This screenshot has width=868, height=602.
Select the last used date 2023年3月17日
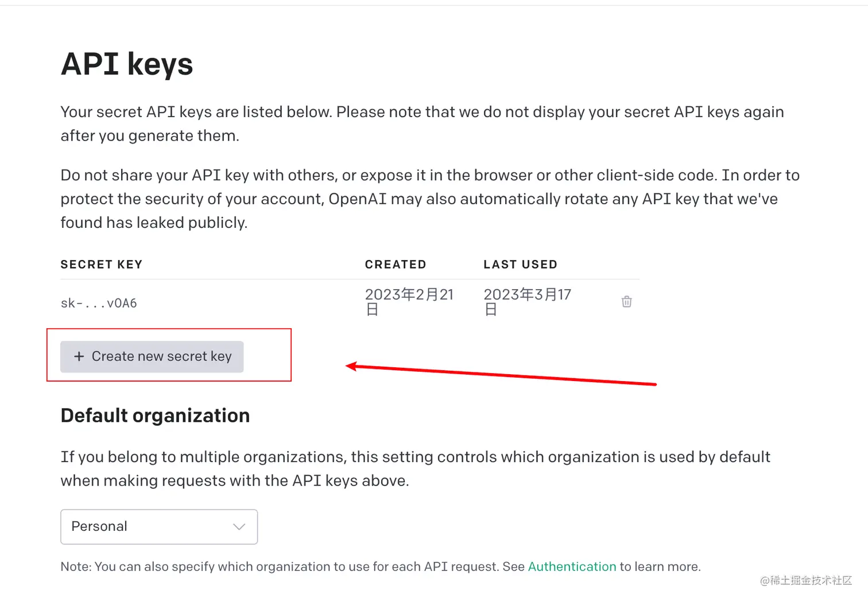[527, 302]
